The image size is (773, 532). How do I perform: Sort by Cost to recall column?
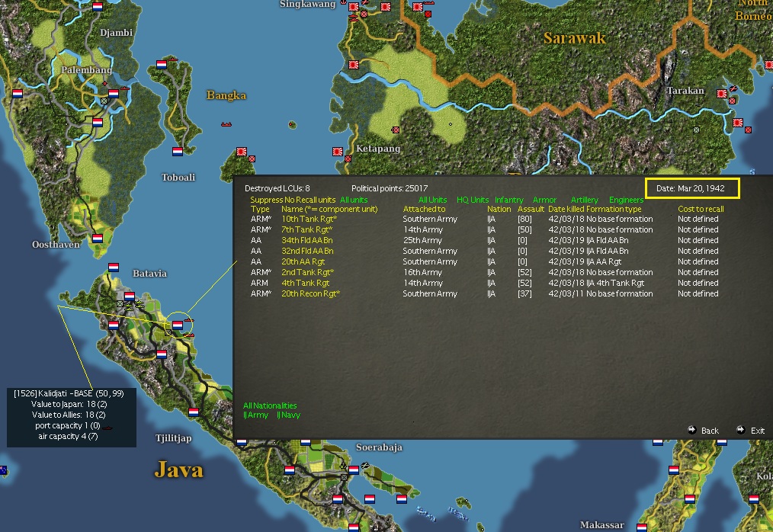click(x=701, y=209)
